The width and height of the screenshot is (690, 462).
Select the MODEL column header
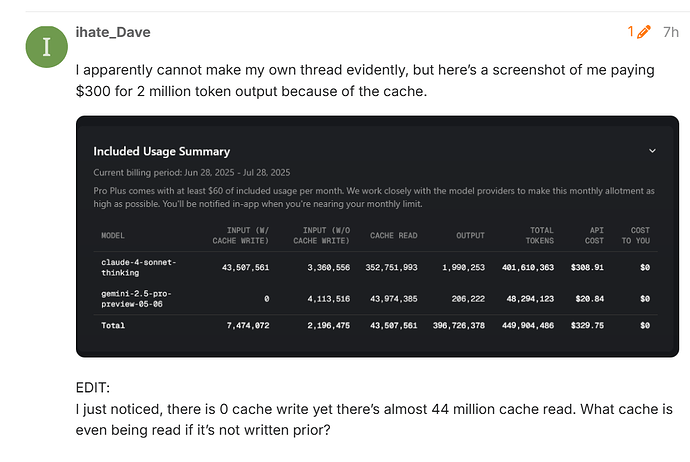113,236
